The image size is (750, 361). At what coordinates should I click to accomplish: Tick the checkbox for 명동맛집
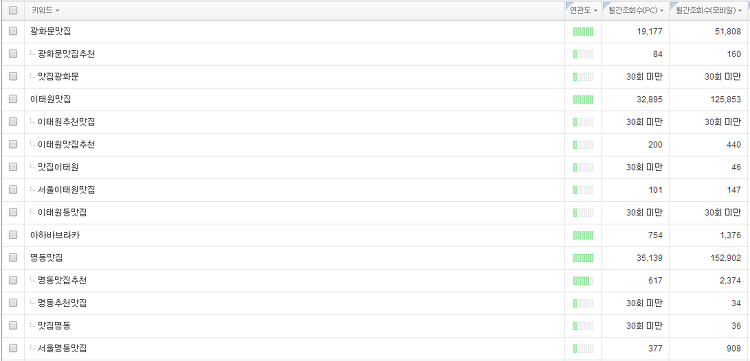pos(13,258)
